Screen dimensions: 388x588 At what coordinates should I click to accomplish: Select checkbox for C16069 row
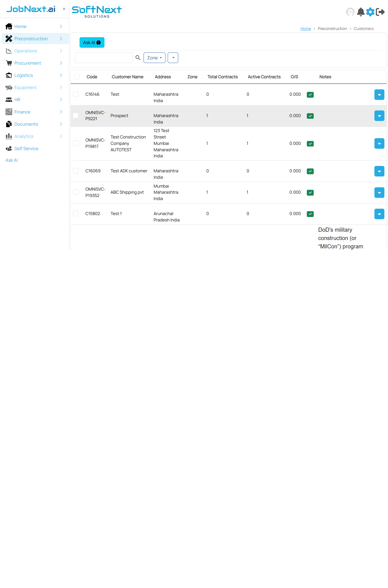point(76,171)
